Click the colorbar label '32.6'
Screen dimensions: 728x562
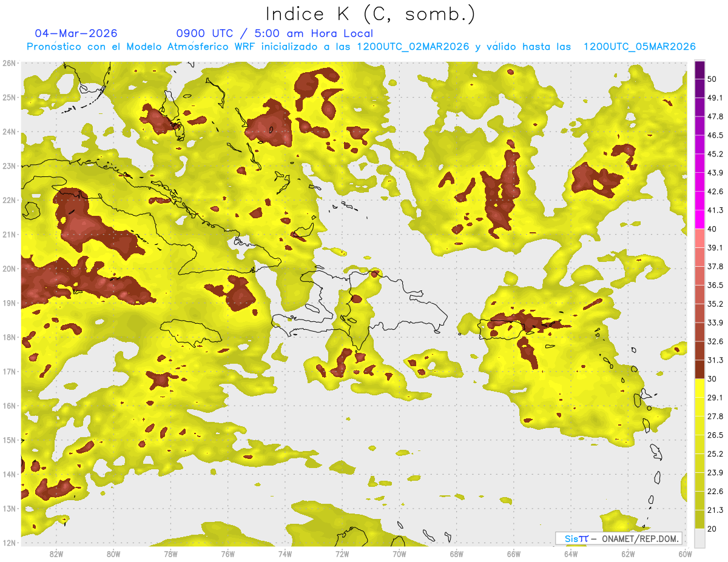coord(715,341)
